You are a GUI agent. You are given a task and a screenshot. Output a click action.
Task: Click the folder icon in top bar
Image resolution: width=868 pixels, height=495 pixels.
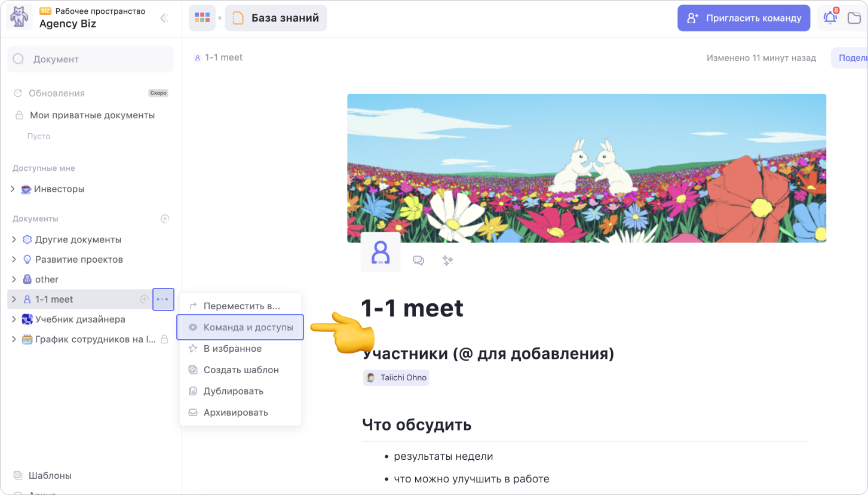pos(854,18)
